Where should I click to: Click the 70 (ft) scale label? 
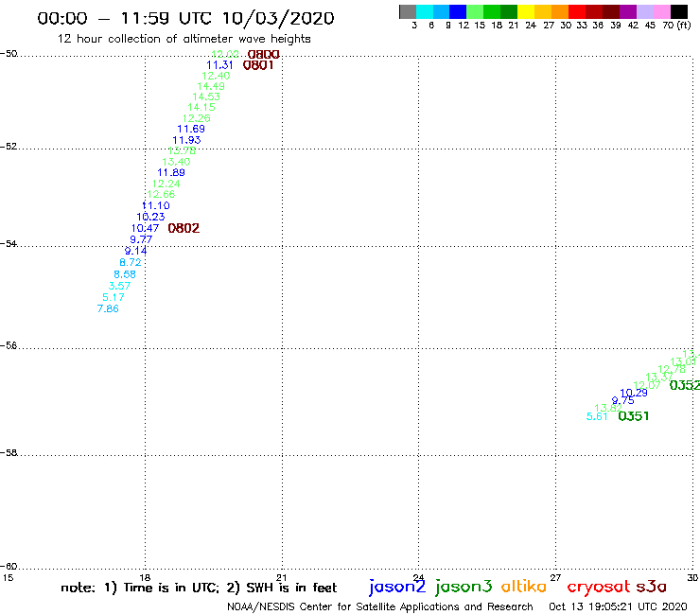pyautogui.click(x=676, y=25)
